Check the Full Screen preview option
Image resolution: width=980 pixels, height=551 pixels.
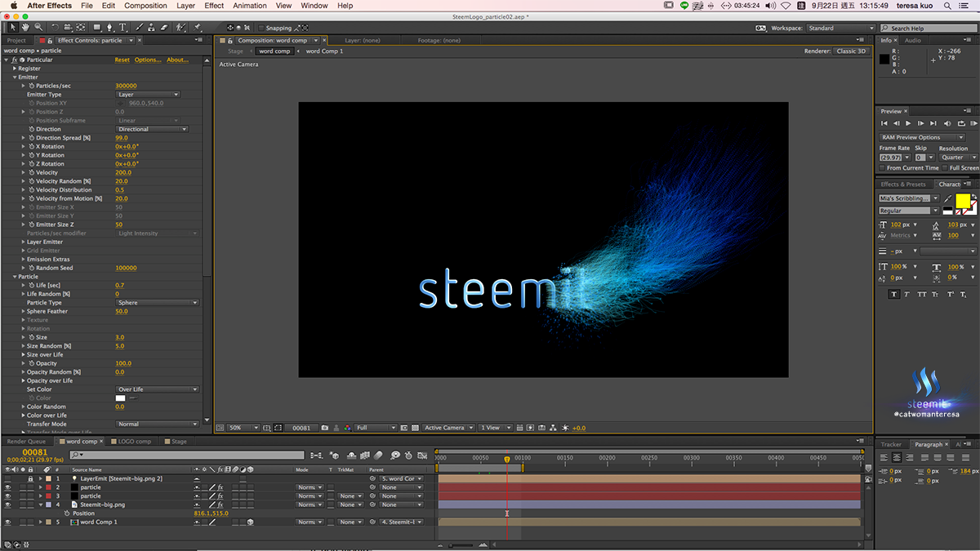[945, 168]
